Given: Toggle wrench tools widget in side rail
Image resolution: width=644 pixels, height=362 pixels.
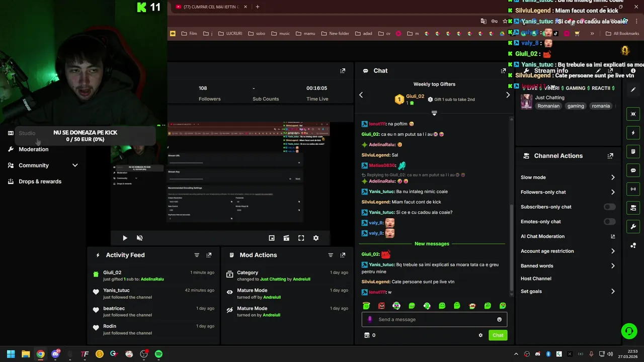Looking at the screenshot, I should click(633, 226).
